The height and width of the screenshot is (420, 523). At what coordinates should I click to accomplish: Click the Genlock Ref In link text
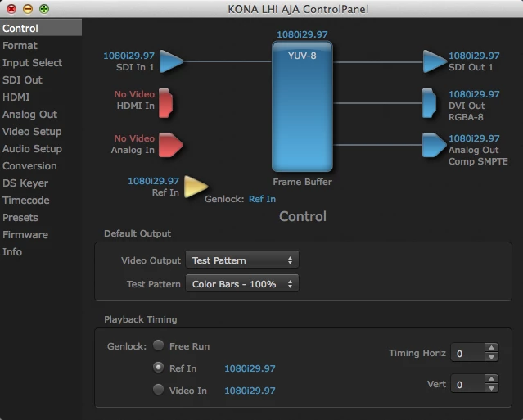pyautogui.click(x=262, y=199)
